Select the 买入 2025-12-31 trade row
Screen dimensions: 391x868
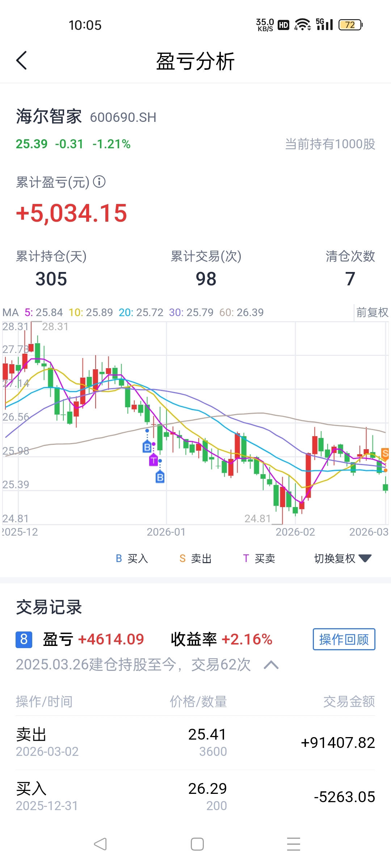tap(195, 797)
